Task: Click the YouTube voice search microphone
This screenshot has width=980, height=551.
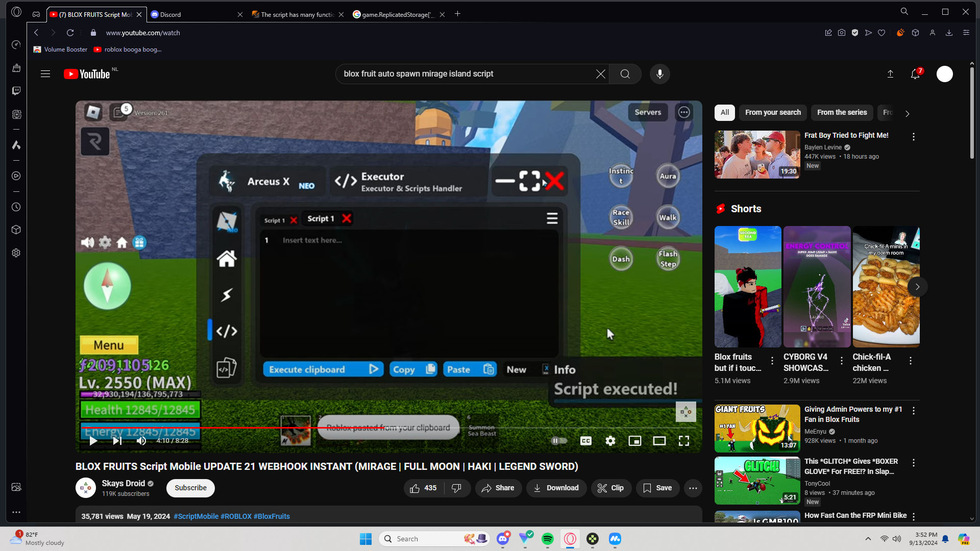Action: tap(660, 74)
